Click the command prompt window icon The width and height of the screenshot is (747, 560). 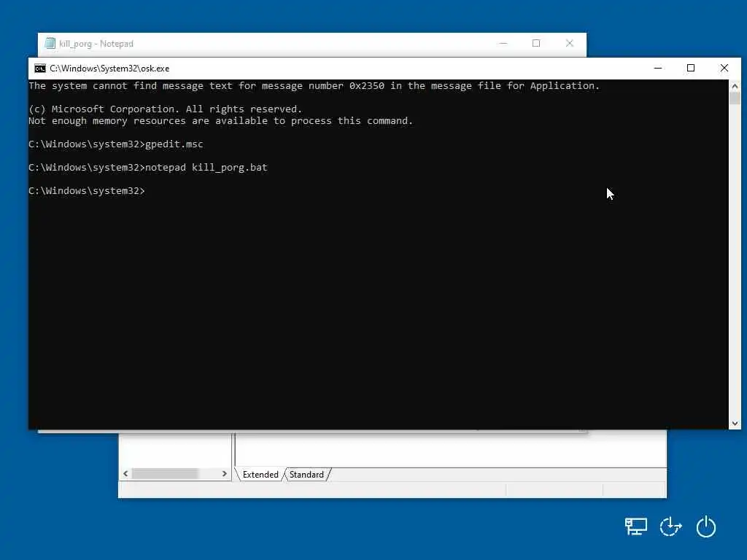(40, 69)
